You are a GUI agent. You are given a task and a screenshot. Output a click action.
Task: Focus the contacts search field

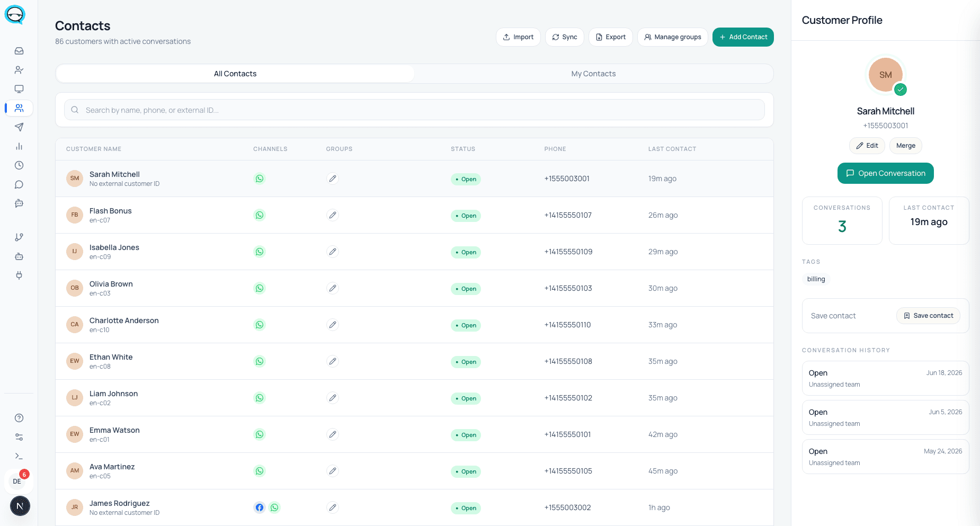pyautogui.click(x=414, y=110)
